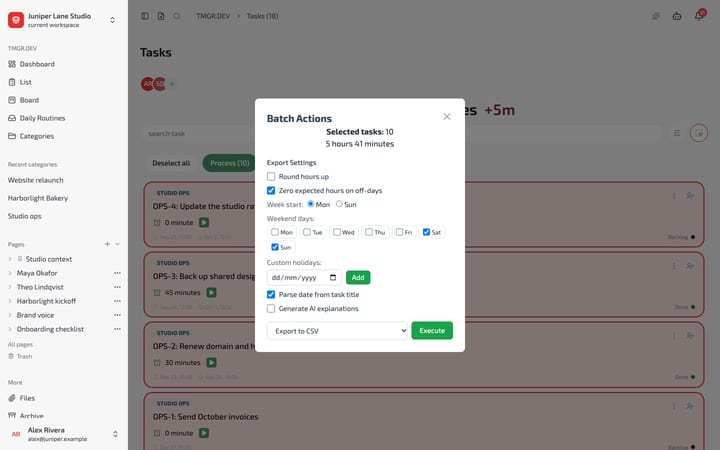Collapse the Pages section chevron
Image resolution: width=720 pixels, height=450 pixels.
click(x=118, y=244)
